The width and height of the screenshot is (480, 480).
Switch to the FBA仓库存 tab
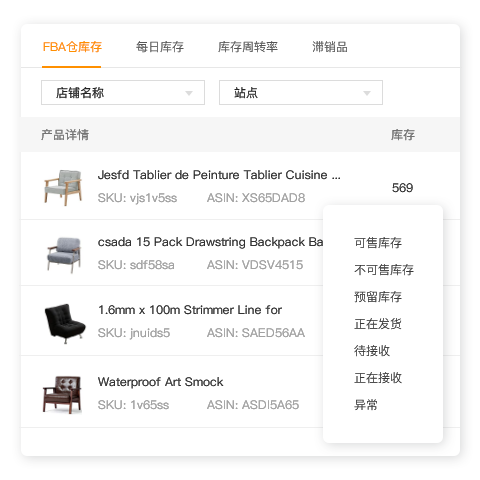[72, 47]
